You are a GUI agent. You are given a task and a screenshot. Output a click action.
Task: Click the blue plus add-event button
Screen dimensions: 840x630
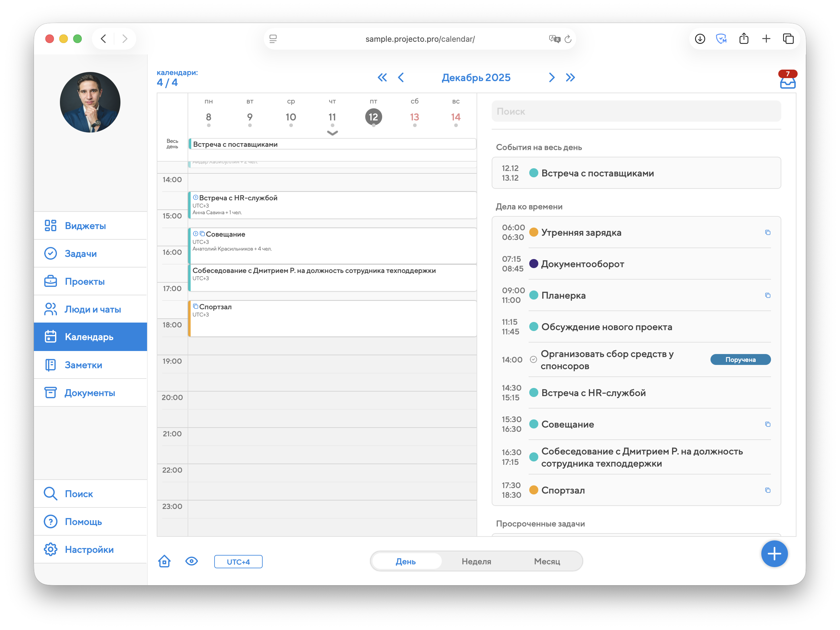[x=774, y=554]
